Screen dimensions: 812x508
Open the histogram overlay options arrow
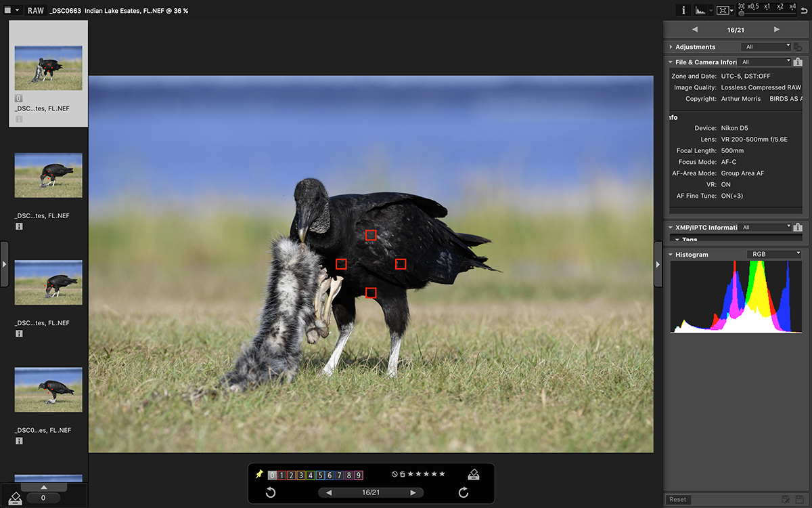pyautogui.click(x=711, y=10)
